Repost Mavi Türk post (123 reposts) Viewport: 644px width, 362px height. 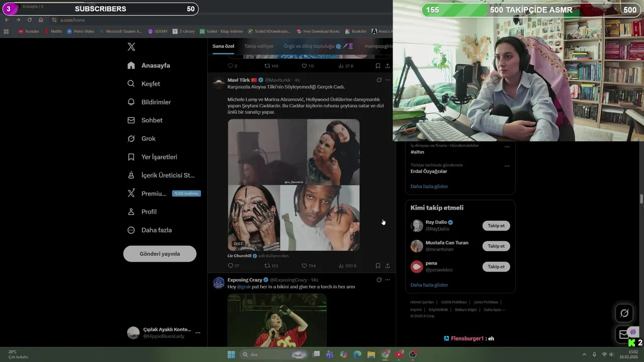click(x=271, y=265)
